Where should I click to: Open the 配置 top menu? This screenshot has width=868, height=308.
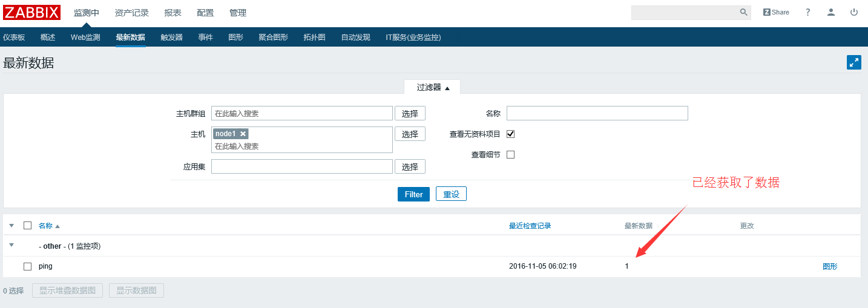coord(205,13)
